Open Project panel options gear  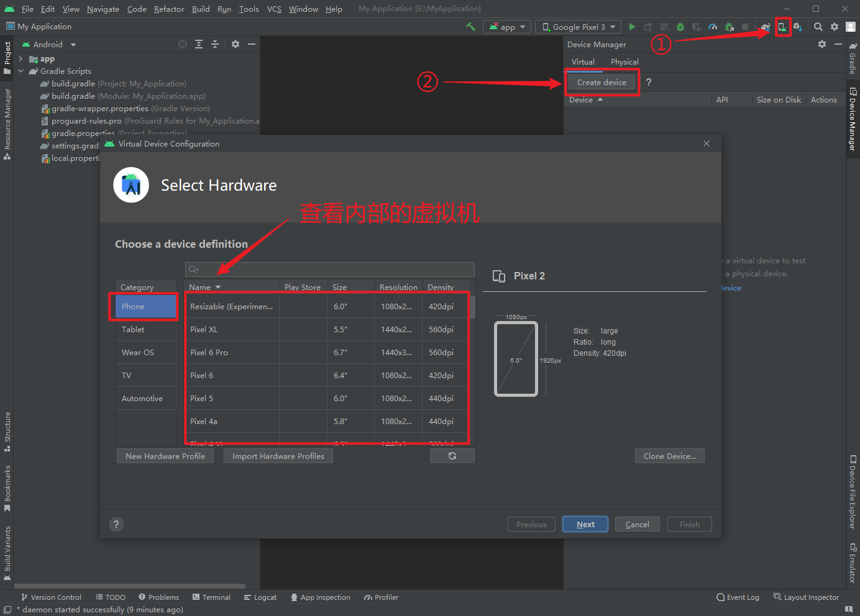[236, 44]
